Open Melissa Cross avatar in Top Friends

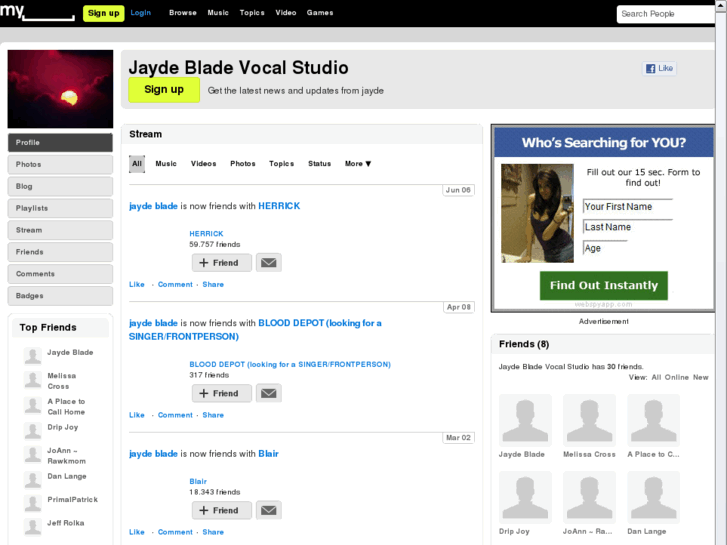click(32, 379)
